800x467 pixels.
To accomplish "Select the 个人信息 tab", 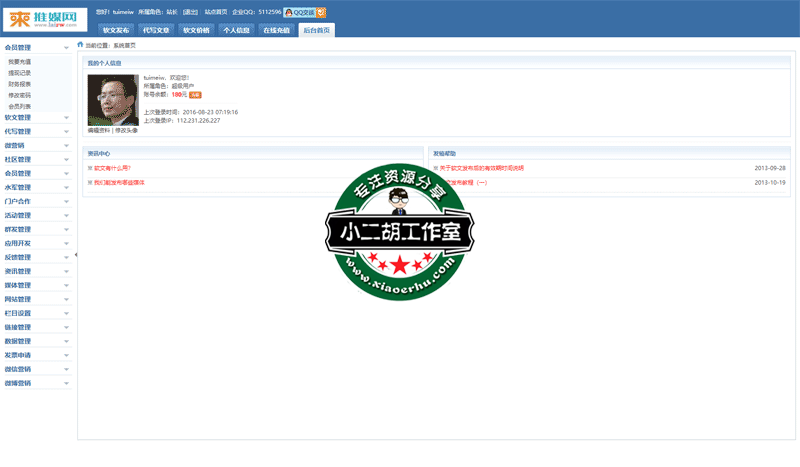I will 236,30.
